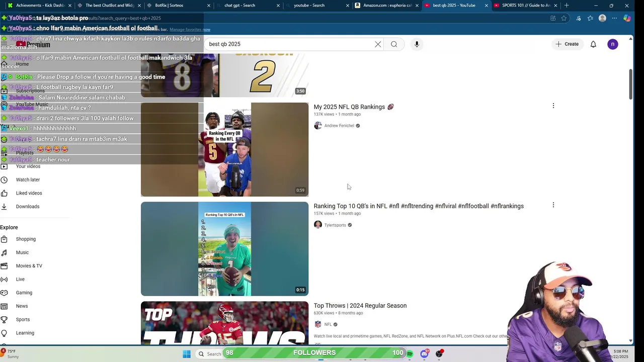Open the NFL channel avatar
644x362 pixels.
coord(317,324)
